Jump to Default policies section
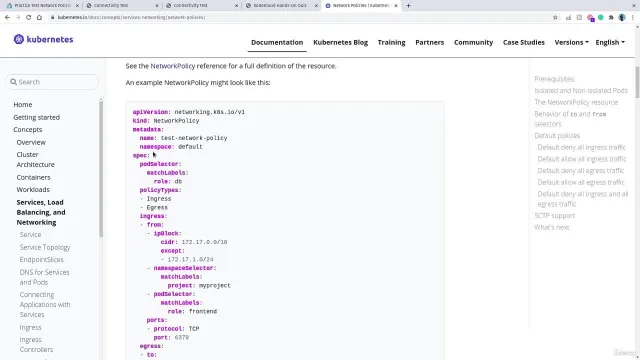The width and height of the screenshot is (640, 360). click(557, 136)
